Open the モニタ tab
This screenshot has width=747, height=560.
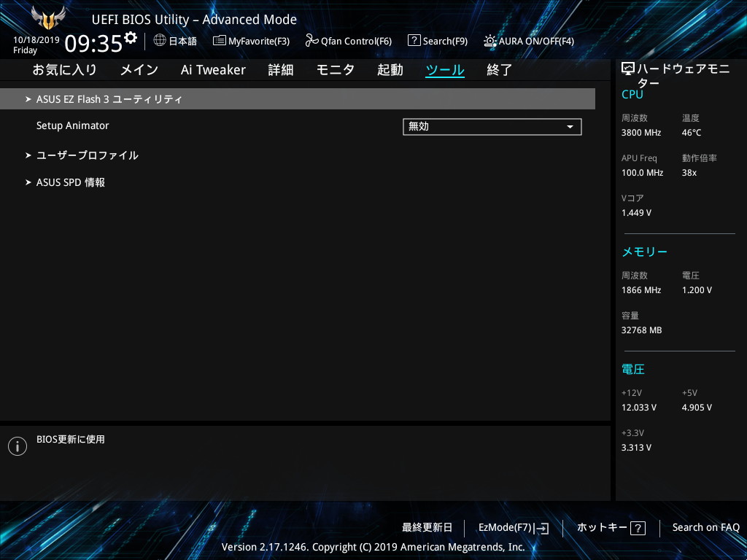336,70
